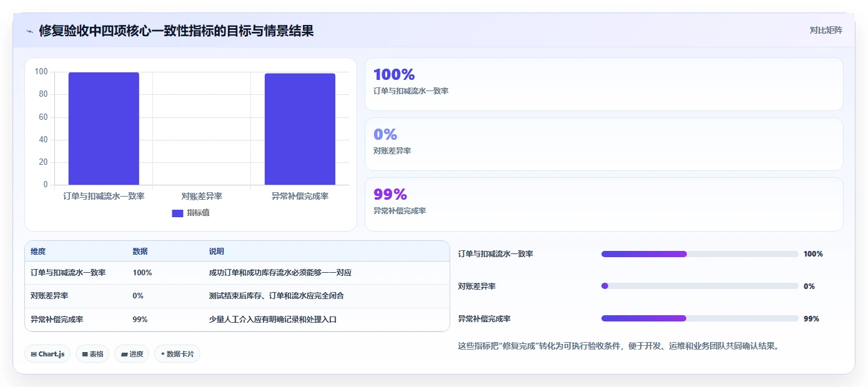
Task: Click the lightning icon beside the title
Action: point(30,31)
